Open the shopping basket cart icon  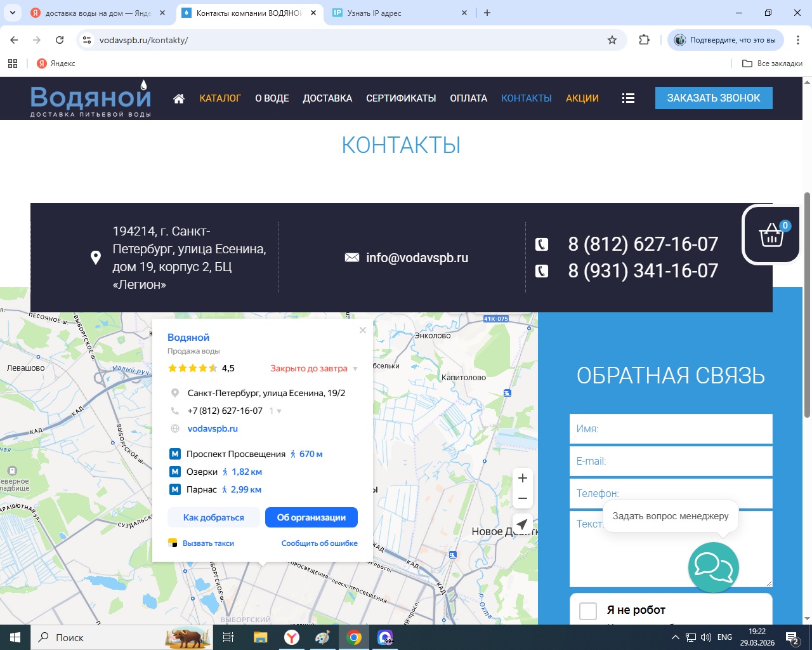coord(771,234)
